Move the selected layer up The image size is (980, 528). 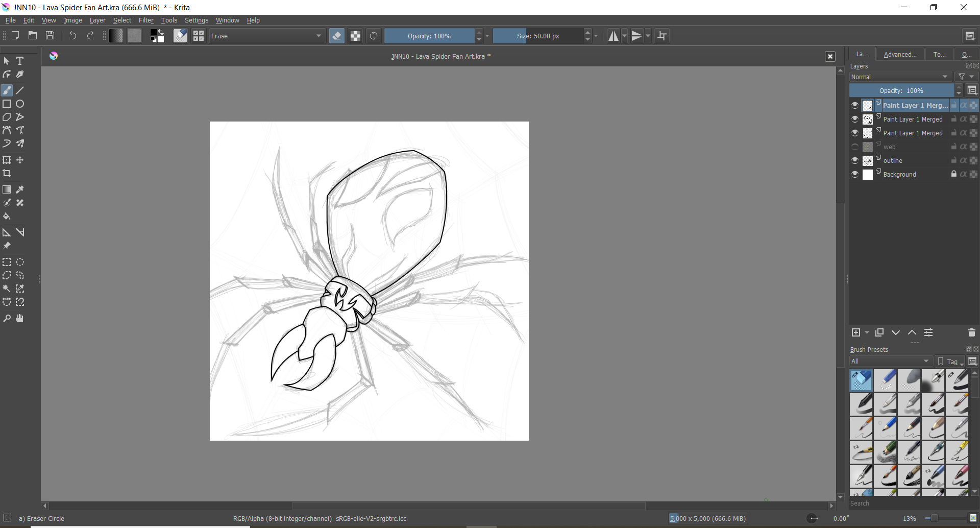[x=912, y=332]
